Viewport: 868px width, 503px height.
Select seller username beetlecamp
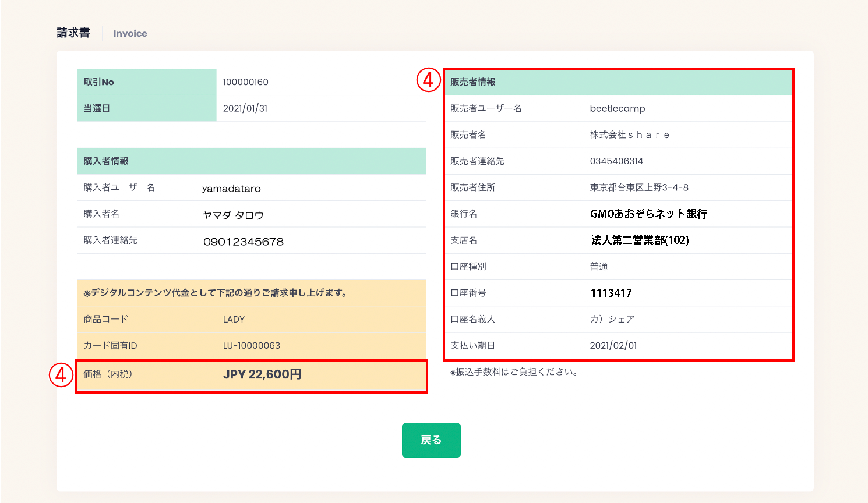pos(617,108)
